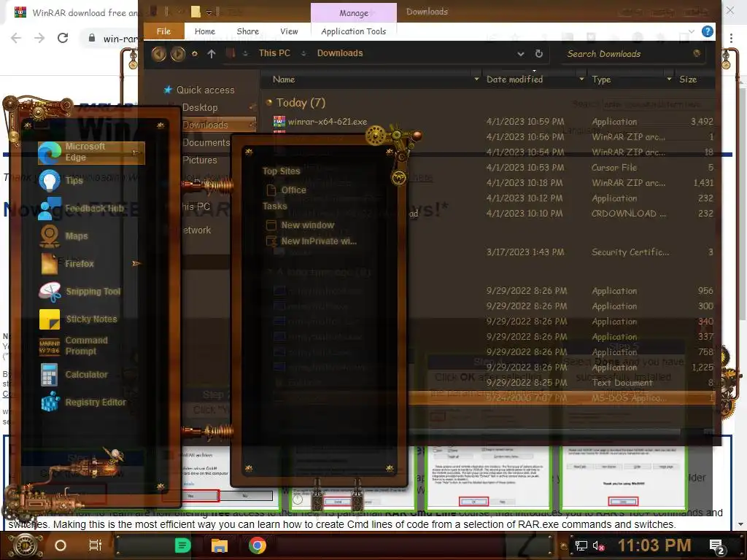Open Chrome three-dot menu
The height and width of the screenshot is (560, 747).
[x=731, y=38]
